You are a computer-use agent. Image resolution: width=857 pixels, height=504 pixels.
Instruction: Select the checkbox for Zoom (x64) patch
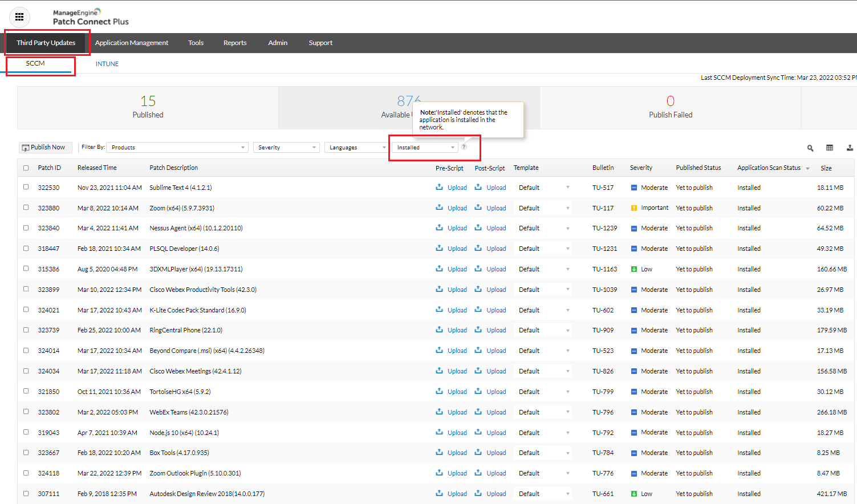[26, 208]
